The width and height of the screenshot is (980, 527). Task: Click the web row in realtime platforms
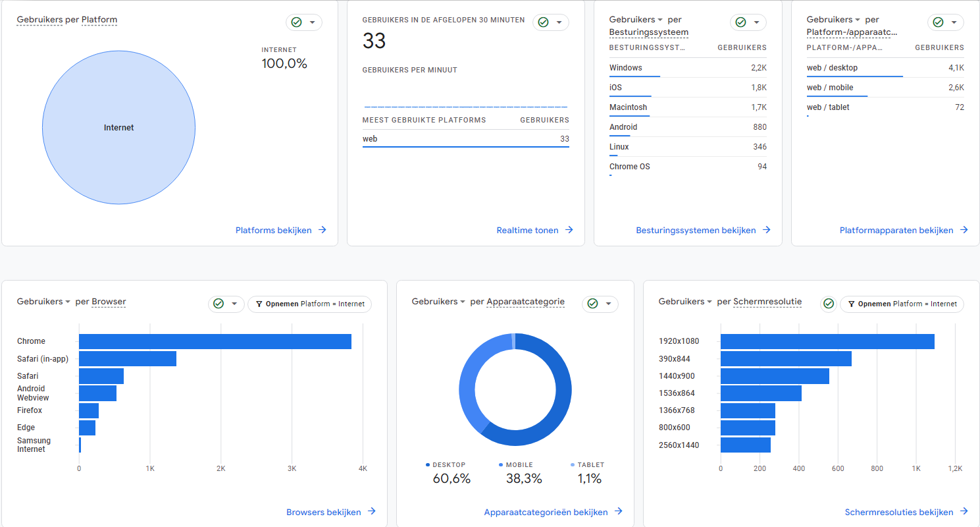pos(465,139)
